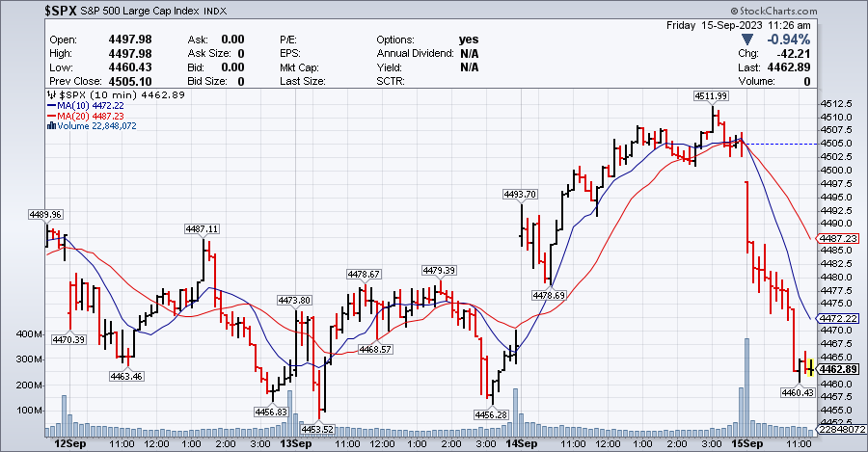Click the 4493.70 gap-open price label

coord(520,194)
